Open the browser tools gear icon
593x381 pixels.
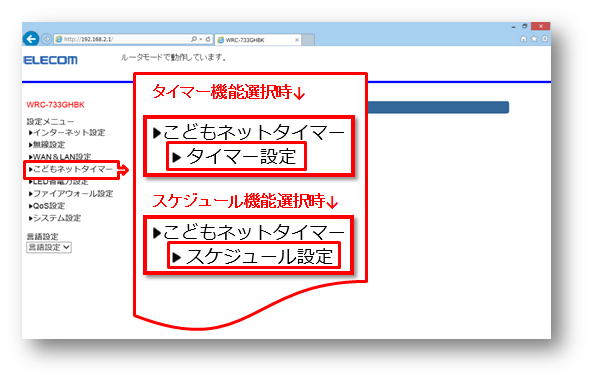click(545, 39)
